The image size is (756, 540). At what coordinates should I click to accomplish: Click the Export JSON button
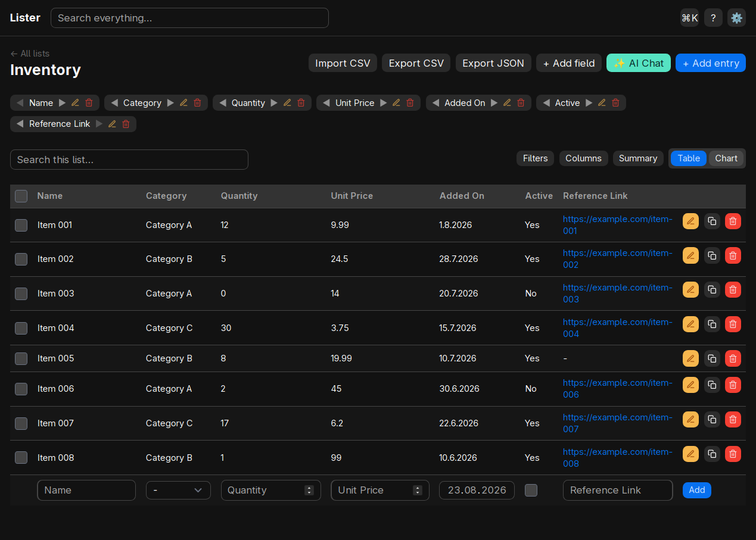click(493, 63)
